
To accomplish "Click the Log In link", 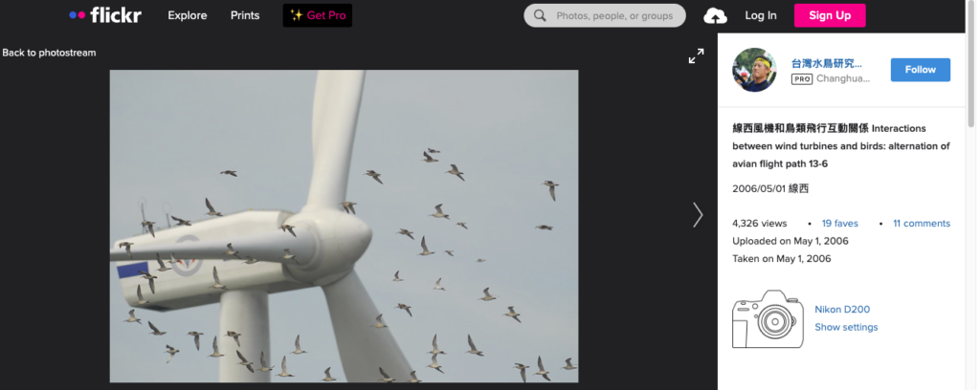I will 761,15.
